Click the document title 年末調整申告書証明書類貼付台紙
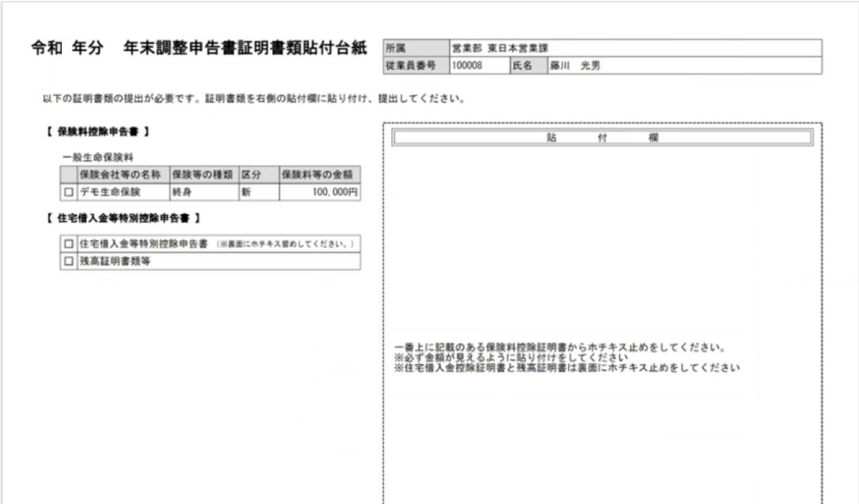859x504 pixels. (x=244, y=49)
